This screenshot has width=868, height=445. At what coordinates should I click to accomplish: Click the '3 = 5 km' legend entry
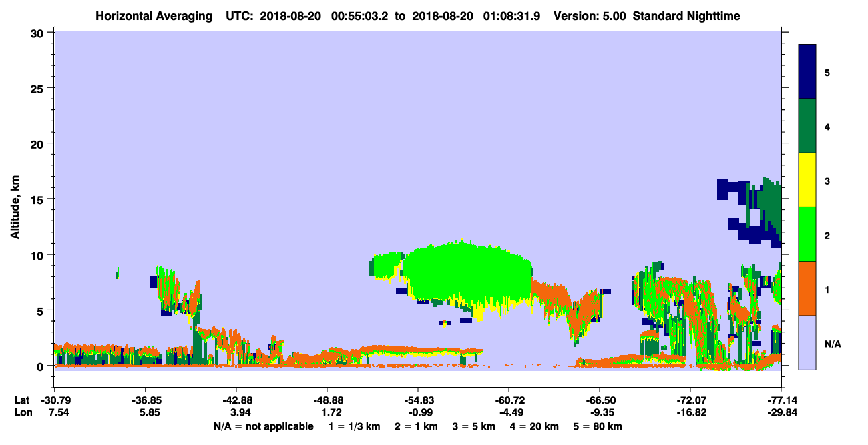tap(474, 426)
